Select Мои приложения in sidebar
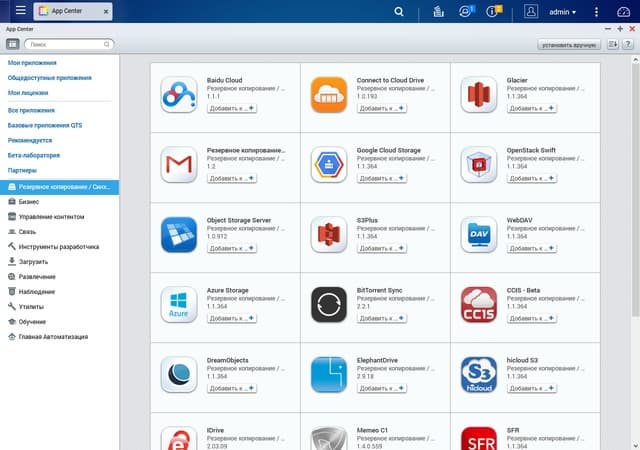The image size is (640, 450). tap(32, 63)
